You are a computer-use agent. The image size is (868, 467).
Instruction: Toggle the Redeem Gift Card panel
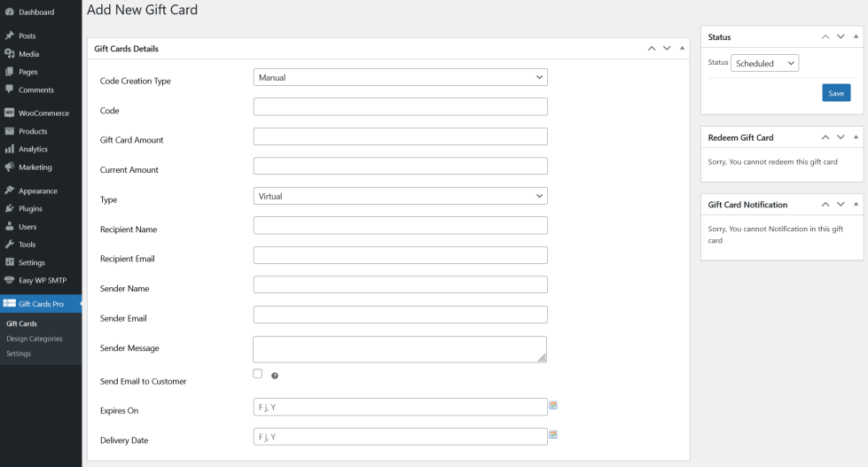pos(856,137)
